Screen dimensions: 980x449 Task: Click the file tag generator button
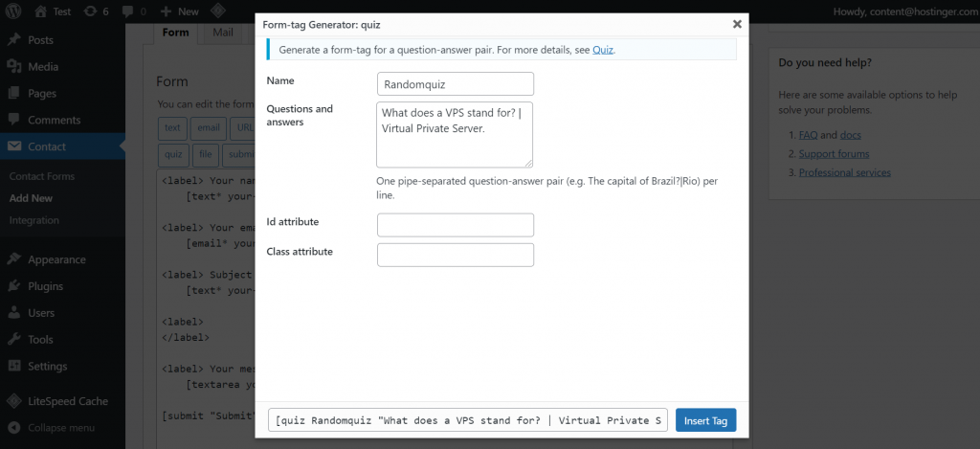pos(206,154)
